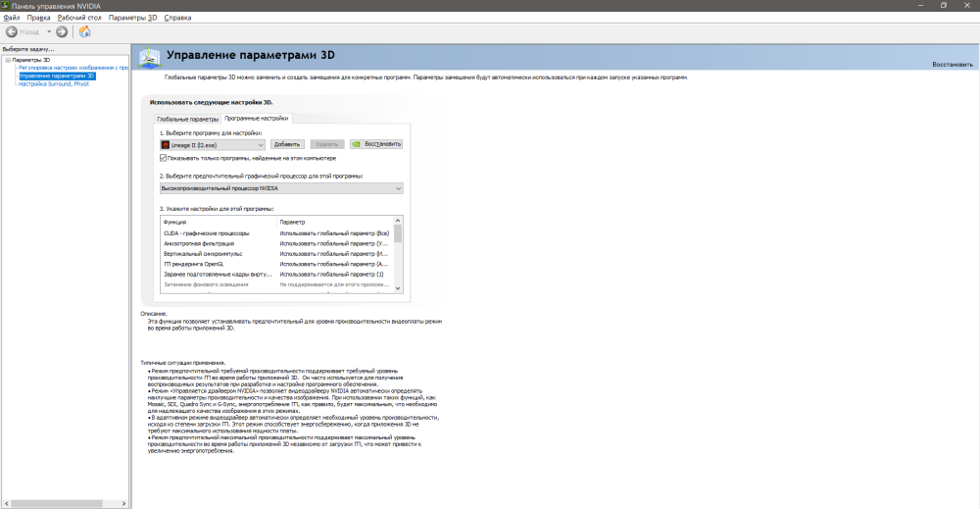Switch to the Глобальные параметры tab
Screen dimensions: 980x509
[x=187, y=119]
